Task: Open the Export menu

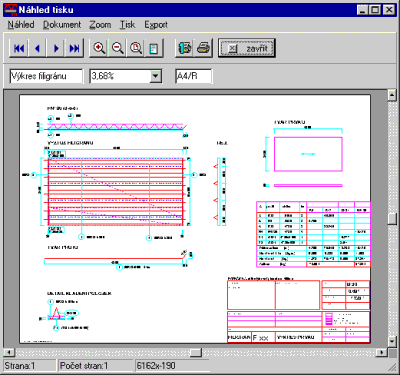Action: pos(156,25)
